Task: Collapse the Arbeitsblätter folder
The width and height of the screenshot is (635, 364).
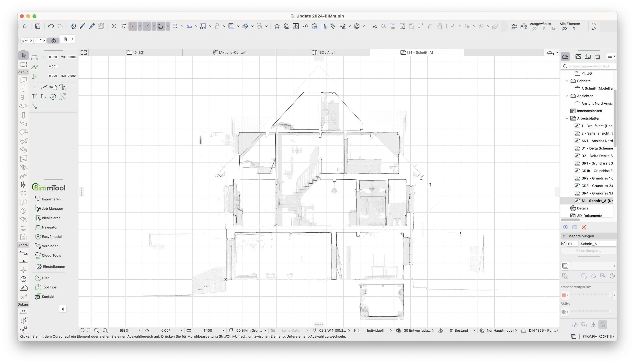Action: click(x=567, y=118)
